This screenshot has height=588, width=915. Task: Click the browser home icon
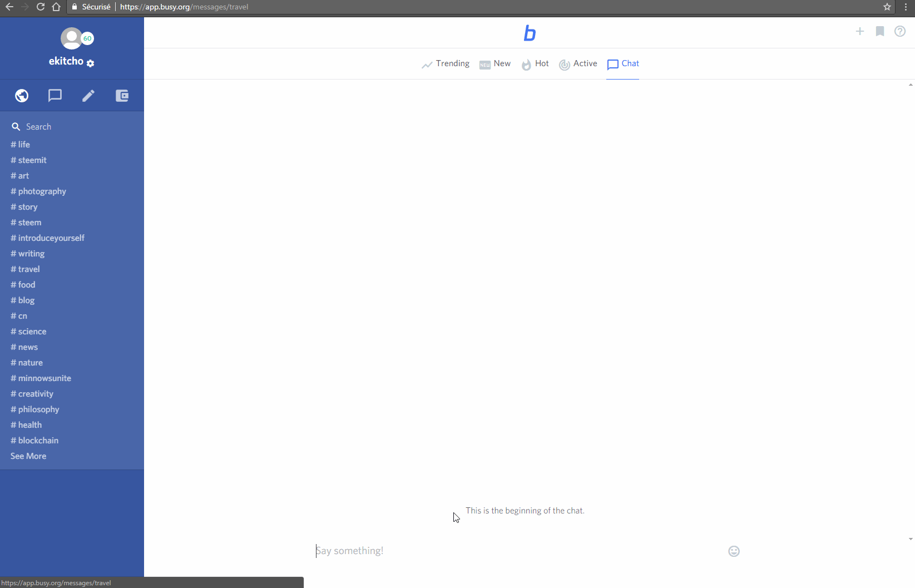pos(56,7)
